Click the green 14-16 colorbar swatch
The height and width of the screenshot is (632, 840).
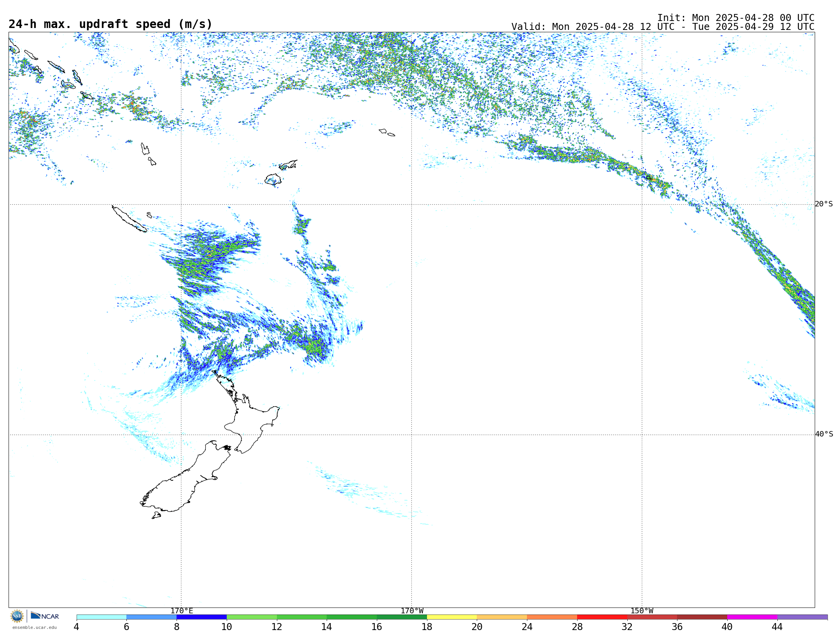tap(352, 617)
